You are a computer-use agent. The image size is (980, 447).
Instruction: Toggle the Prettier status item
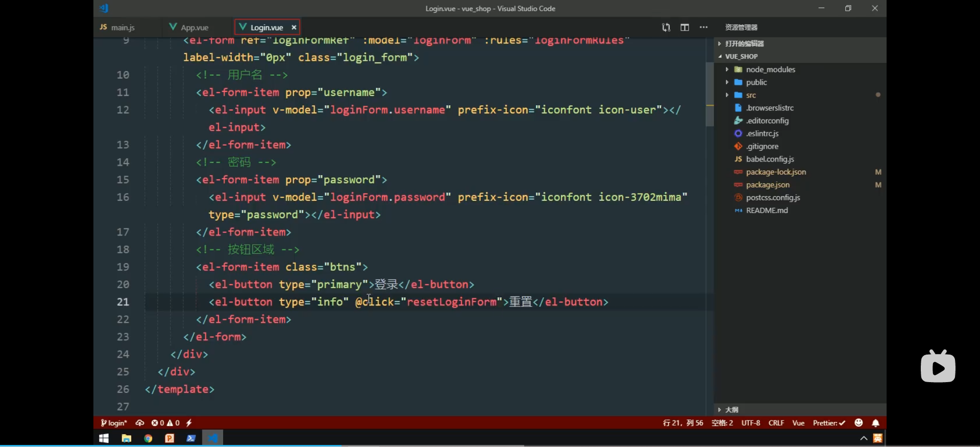[829, 423]
